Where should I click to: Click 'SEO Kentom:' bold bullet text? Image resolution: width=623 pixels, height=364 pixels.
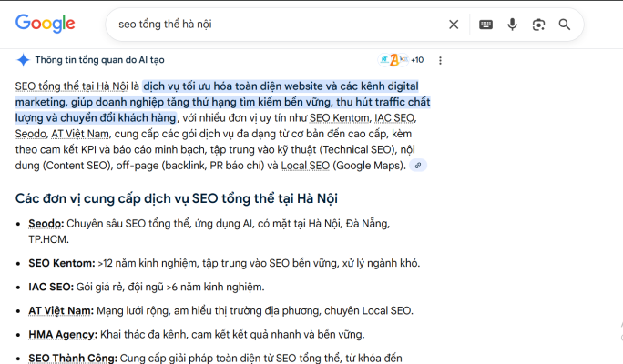click(x=62, y=263)
